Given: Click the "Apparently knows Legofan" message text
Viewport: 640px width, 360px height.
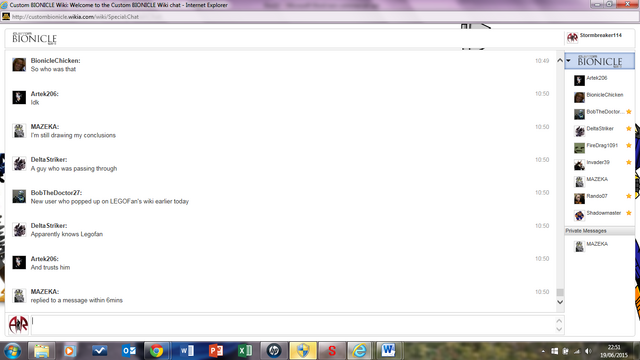Looking at the screenshot, I should coord(67,234).
